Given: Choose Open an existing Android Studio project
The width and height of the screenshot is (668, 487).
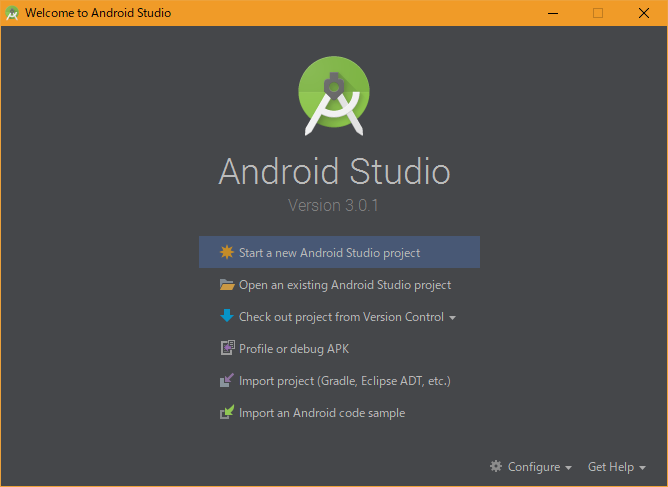Looking at the screenshot, I should (344, 285).
